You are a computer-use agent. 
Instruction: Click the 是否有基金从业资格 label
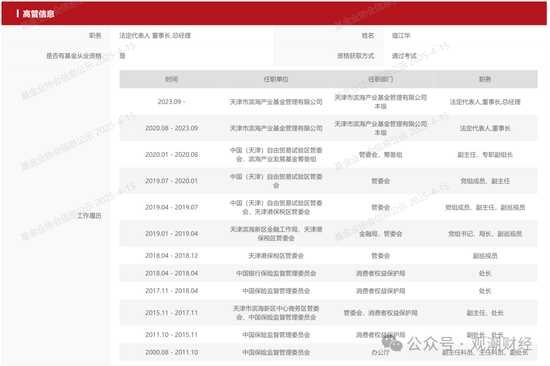tap(74, 56)
